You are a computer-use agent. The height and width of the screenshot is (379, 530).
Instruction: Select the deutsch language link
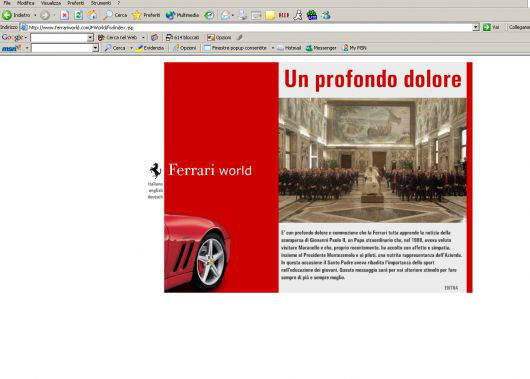155,197
